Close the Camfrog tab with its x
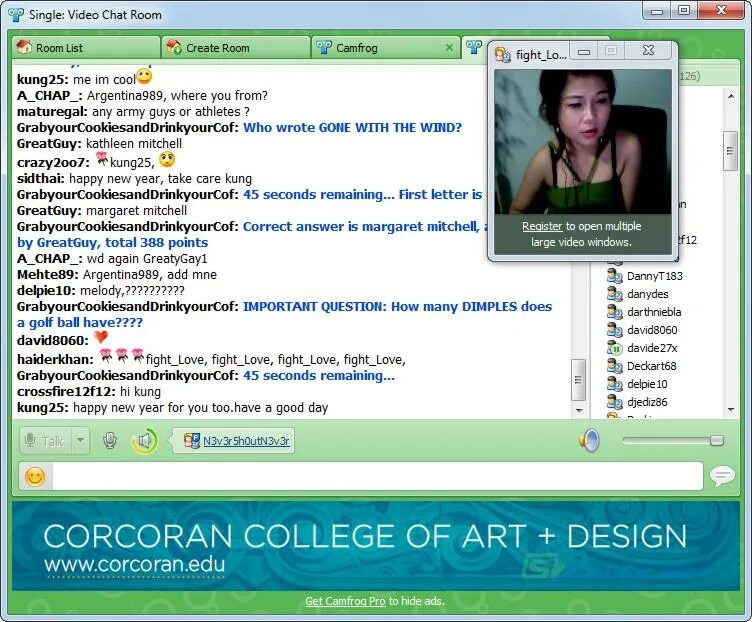The height and width of the screenshot is (622, 752). (x=449, y=47)
